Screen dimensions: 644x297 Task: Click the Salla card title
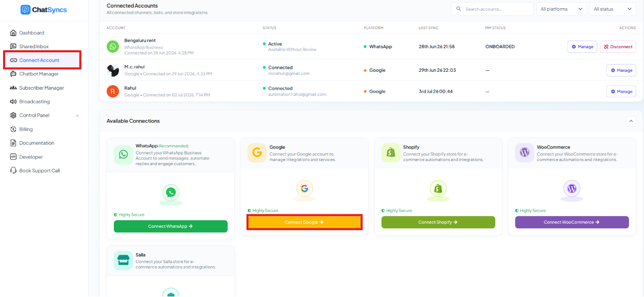[x=140, y=255]
